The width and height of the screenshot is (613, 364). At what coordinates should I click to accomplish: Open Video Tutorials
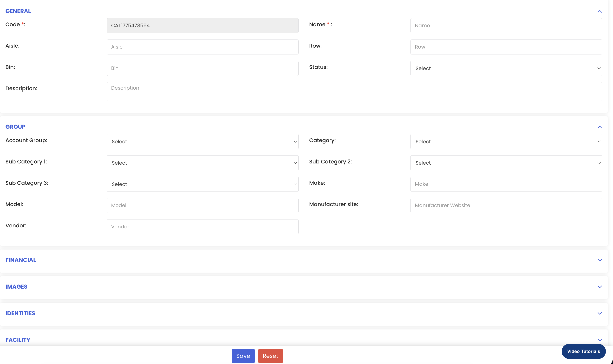pyautogui.click(x=583, y=351)
